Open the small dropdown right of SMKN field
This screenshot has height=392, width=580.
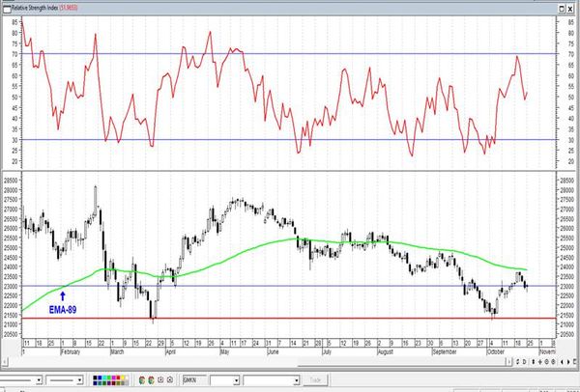pos(236,380)
